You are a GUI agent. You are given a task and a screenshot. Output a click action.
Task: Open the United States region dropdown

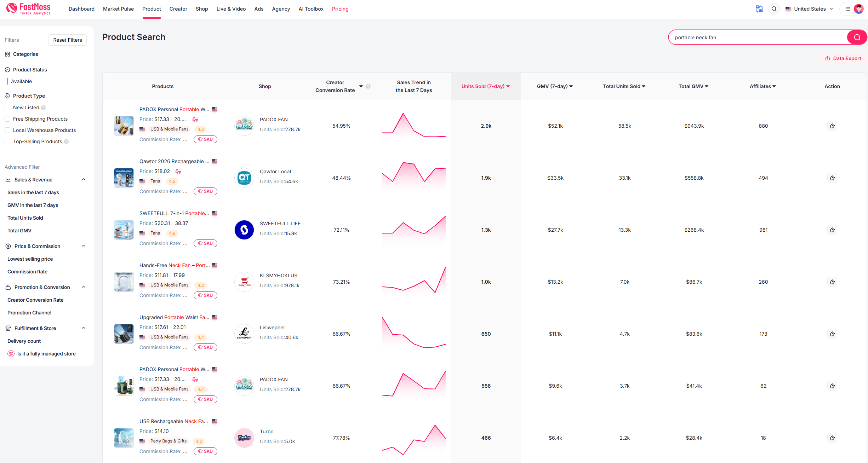(x=809, y=9)
